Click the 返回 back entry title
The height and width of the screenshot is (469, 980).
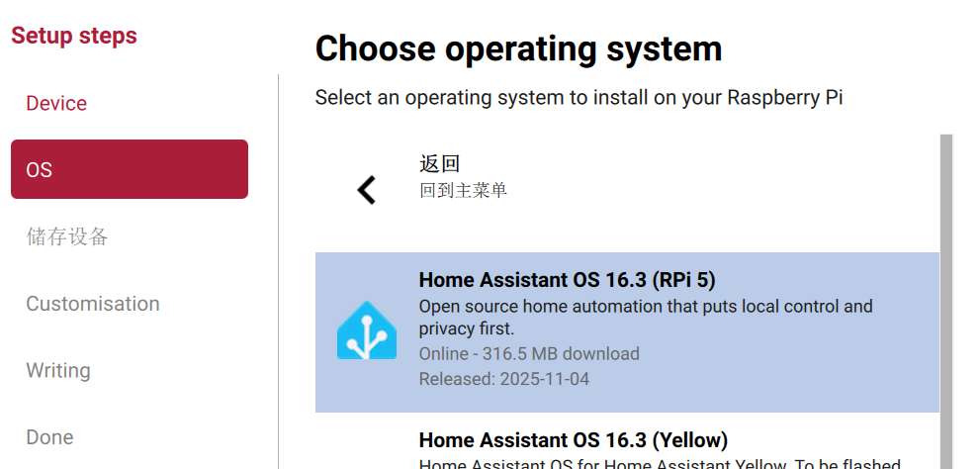(439, 164)
